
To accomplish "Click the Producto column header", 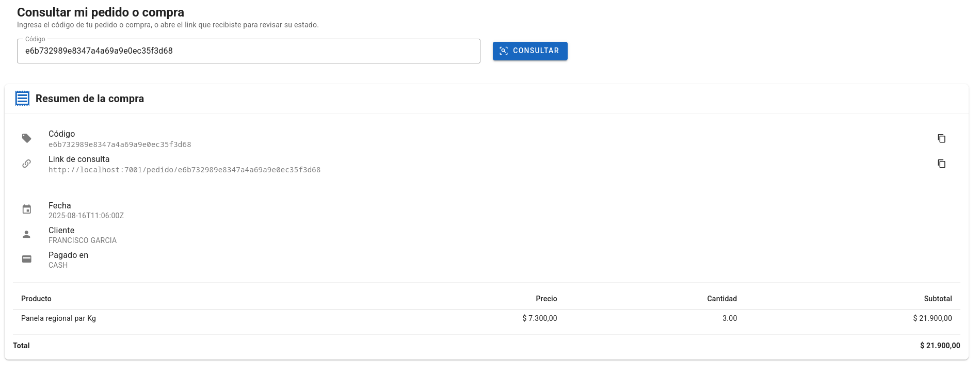I will 36,299.
